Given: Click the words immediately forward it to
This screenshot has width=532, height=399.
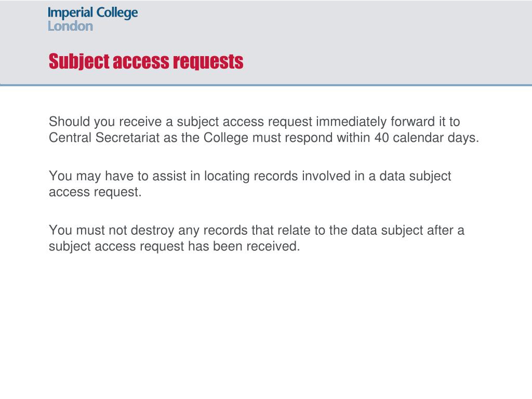Looking at the screenshot, I should pyautogui.click(x=388, y=122).
